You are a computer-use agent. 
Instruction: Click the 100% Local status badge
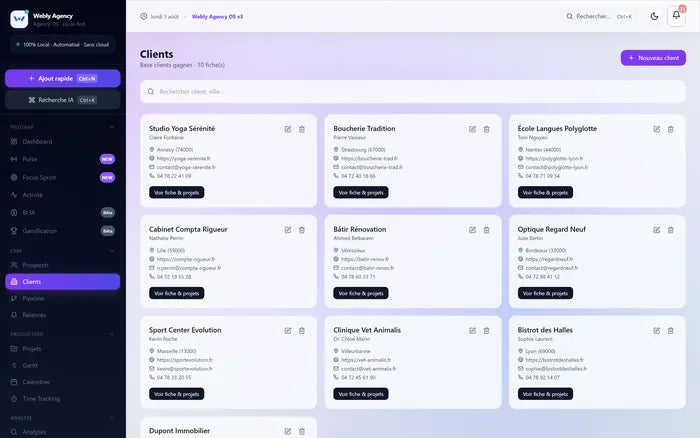pyautogui.click(x=62, y=45)
